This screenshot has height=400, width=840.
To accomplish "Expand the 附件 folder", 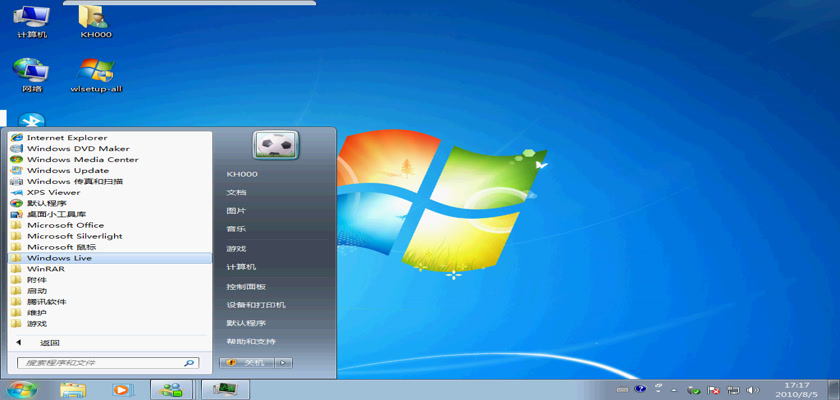I will [x=110, y=280].
